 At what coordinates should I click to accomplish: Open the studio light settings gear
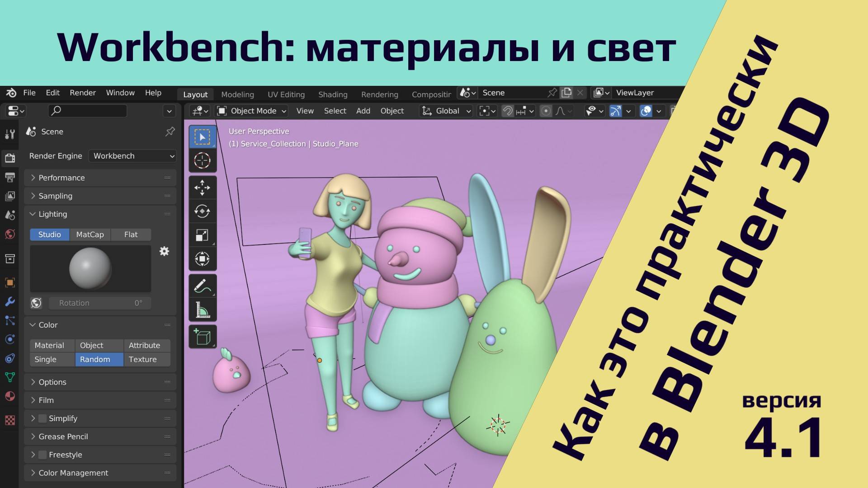coord(164,251)
